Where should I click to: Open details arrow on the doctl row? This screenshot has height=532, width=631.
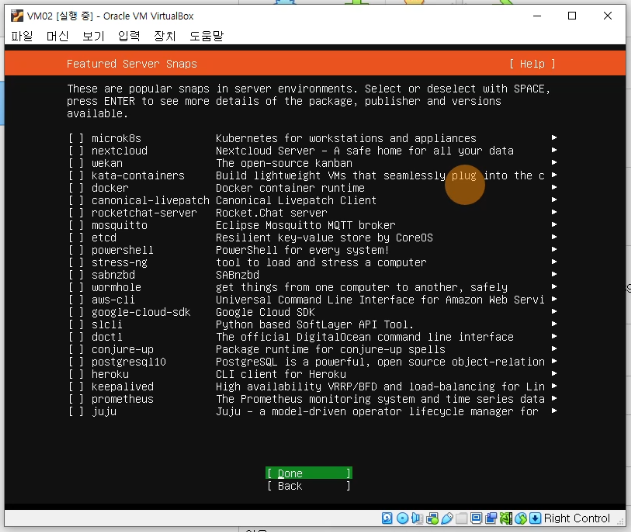[554, 336]
